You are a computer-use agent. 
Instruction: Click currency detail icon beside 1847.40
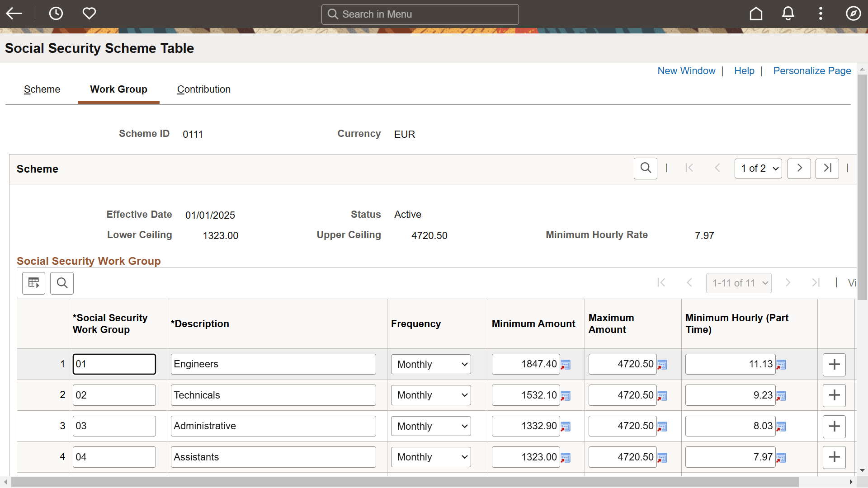coord(566,365)
